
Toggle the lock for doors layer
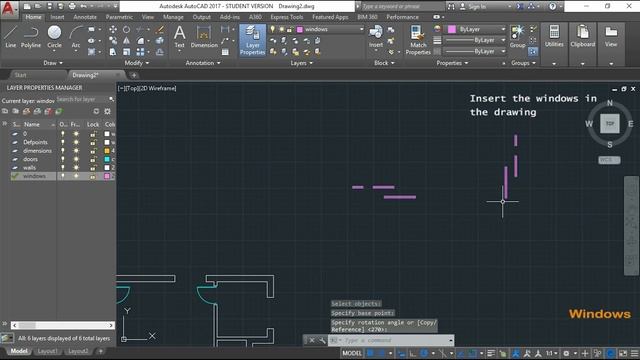click(x=93, y=159)
